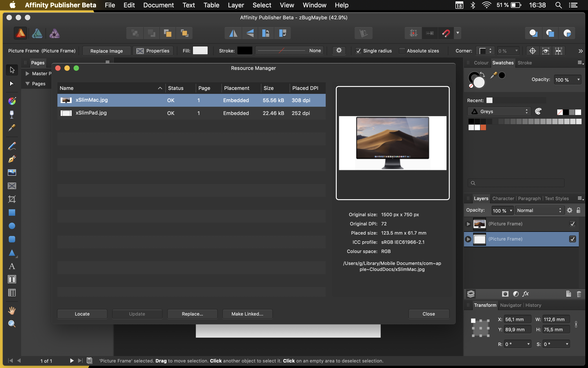588x368 pixels.
Task: Switch to the Navigator tab
Action: [511, 305]
